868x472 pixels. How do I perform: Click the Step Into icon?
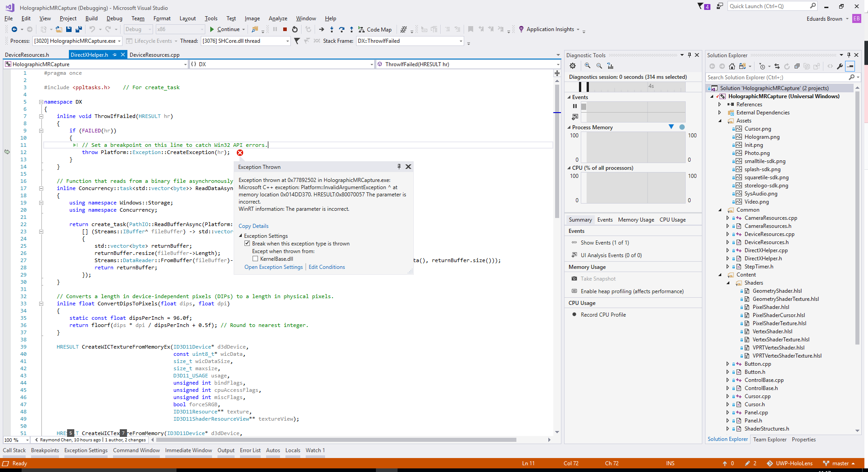coord(332,29)
